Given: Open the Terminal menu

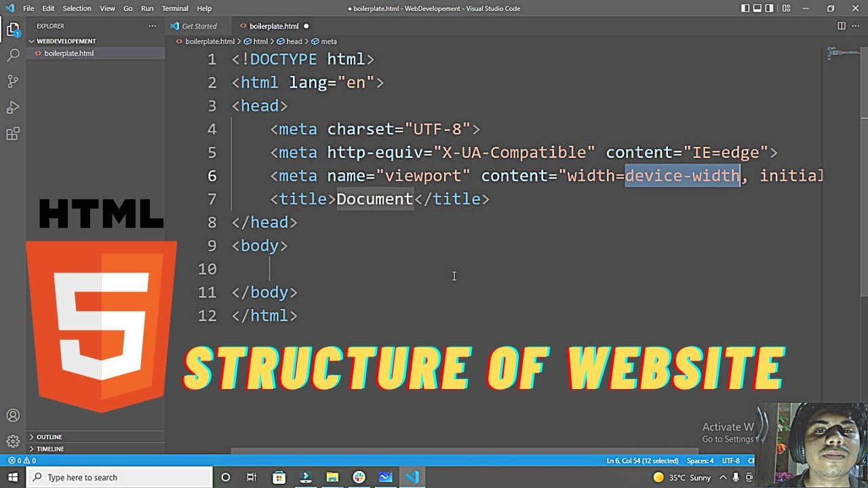Looking at the screenshot, I should point(175,8).
